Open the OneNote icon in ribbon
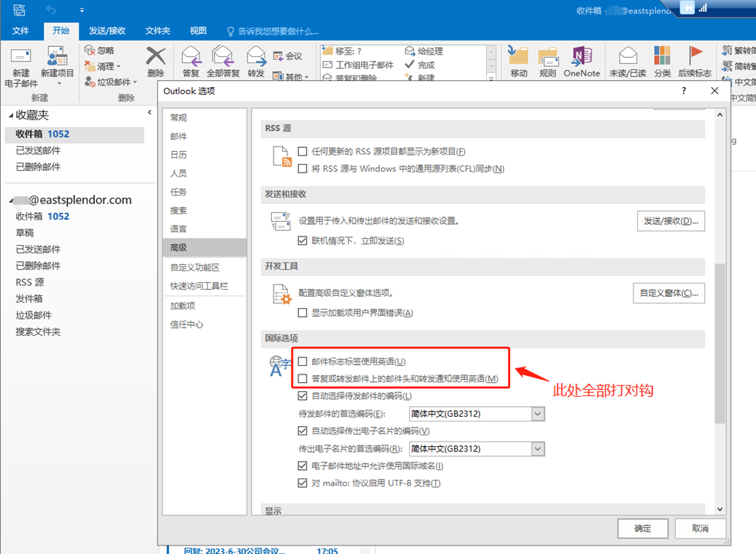The image size is (756, 554). [x=581, y=59]
